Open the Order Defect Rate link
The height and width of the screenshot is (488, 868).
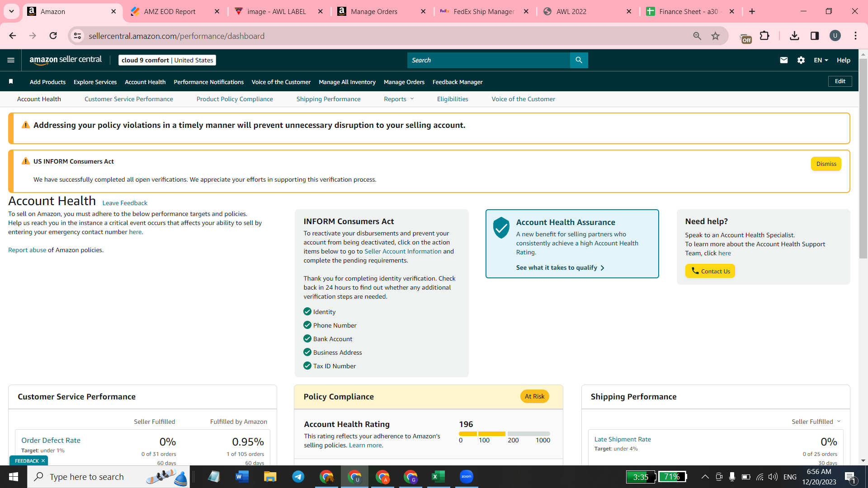point(51,440)
